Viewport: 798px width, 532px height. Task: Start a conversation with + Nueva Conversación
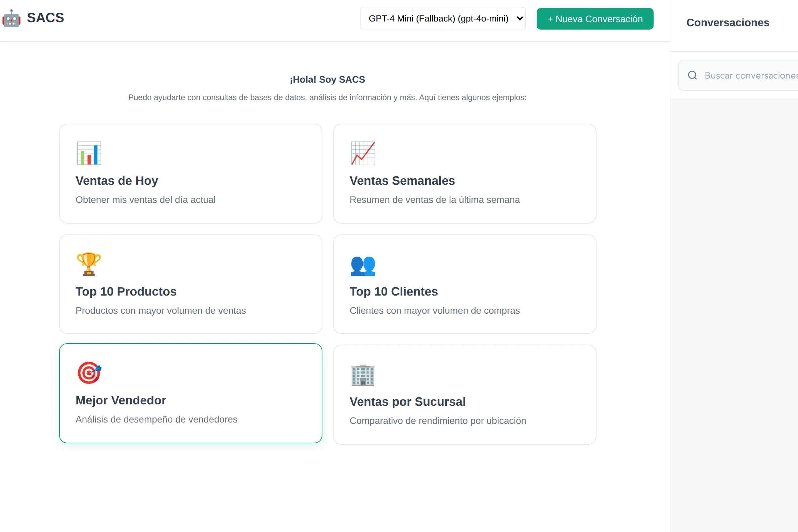(595, 19)
